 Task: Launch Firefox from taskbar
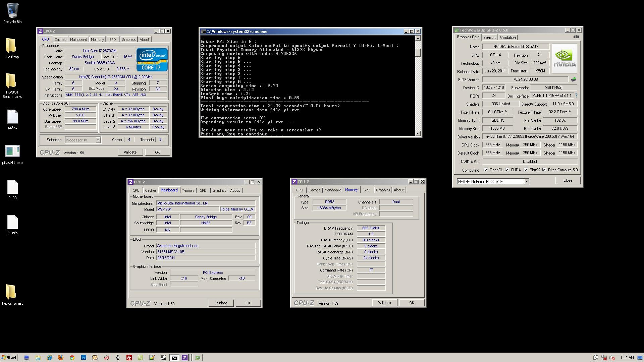point(61,358)
